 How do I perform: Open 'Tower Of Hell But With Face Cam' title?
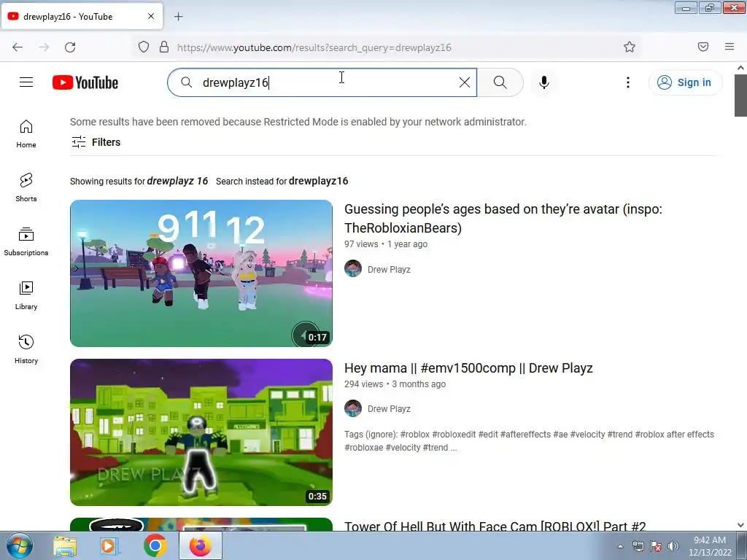495,526
